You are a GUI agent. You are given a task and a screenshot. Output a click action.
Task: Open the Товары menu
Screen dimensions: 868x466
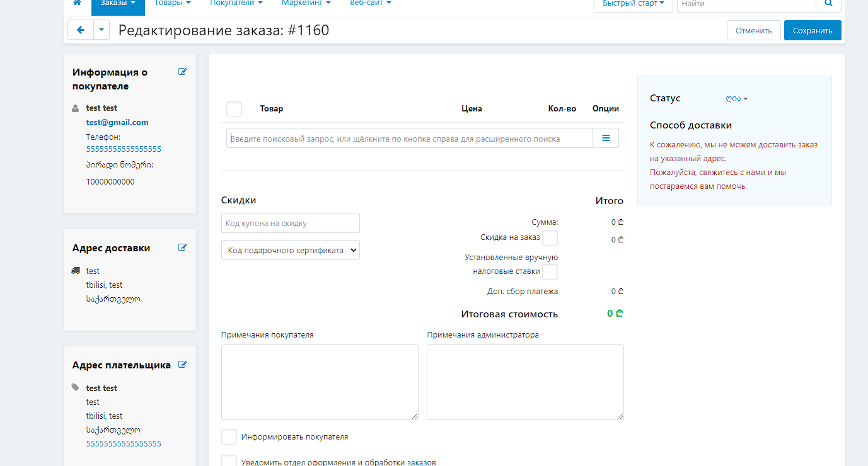(173, 3)
